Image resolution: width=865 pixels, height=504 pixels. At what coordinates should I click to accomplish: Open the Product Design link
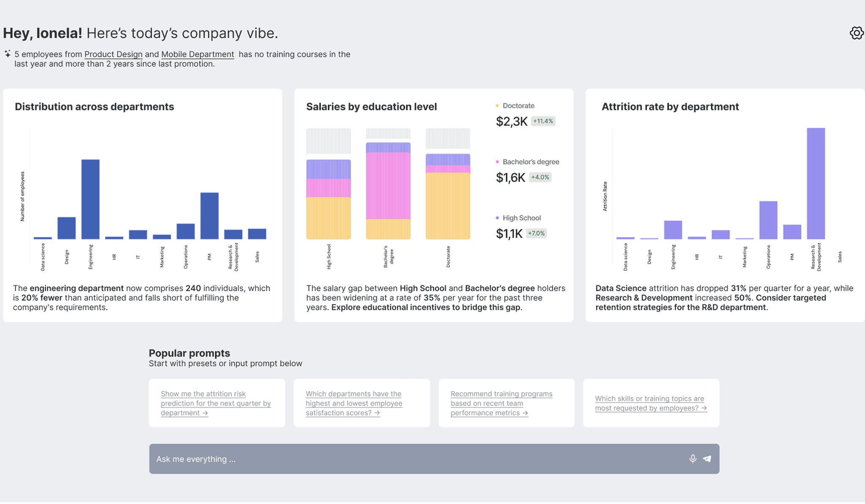point(113,54)
